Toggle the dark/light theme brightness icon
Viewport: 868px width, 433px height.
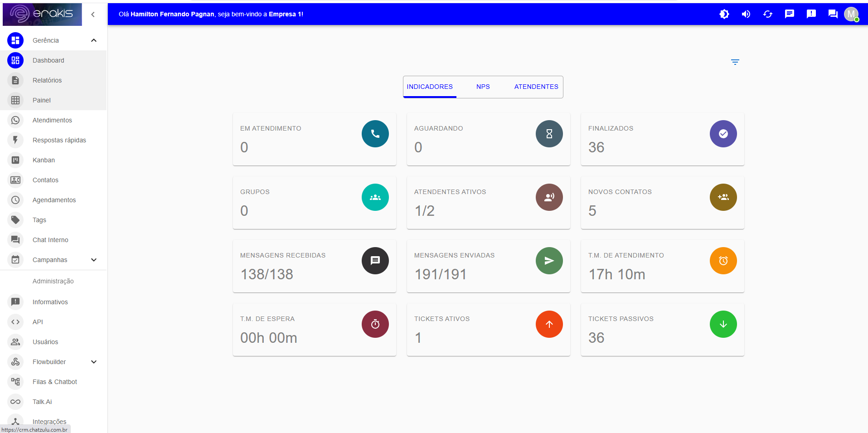point(724,14)
